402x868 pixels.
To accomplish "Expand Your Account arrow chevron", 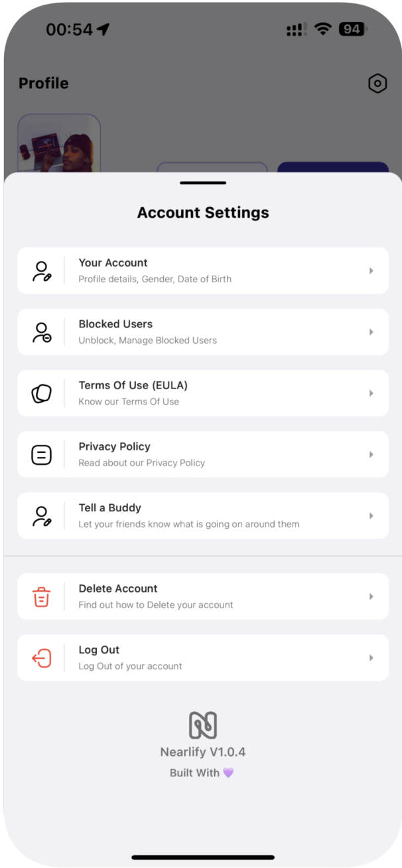I will pos(371,271).
